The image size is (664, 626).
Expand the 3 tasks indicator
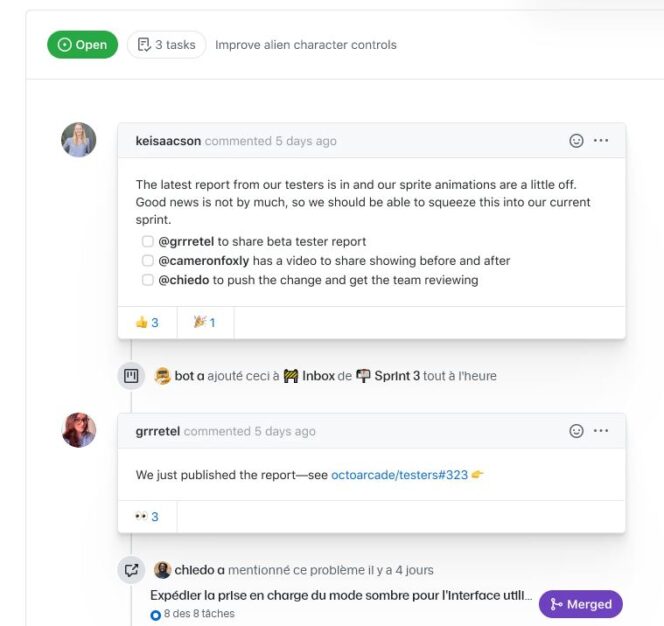tap(166, 45)
